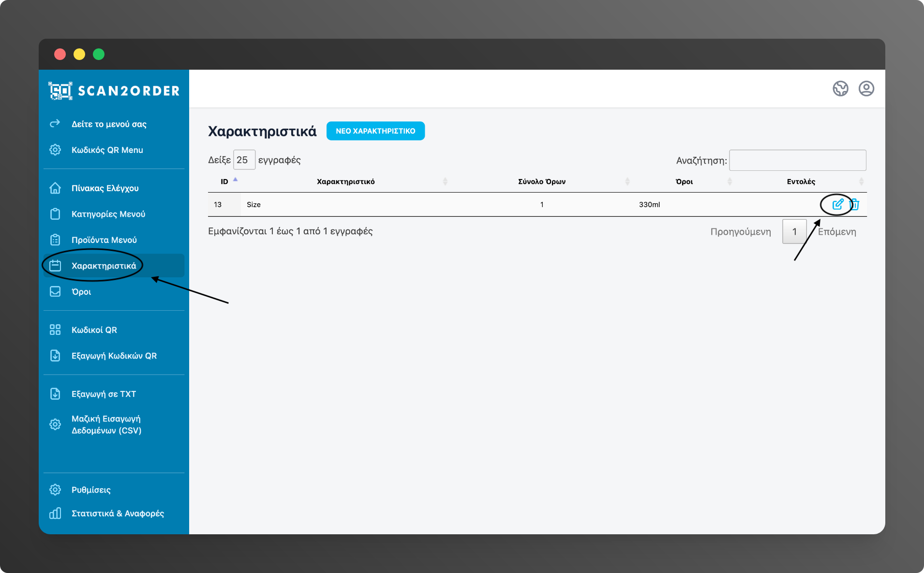The height and width of the screenshot is (573, 924).
Task: Click the Scan2Order QR logo icon
Action: (60, 91)
